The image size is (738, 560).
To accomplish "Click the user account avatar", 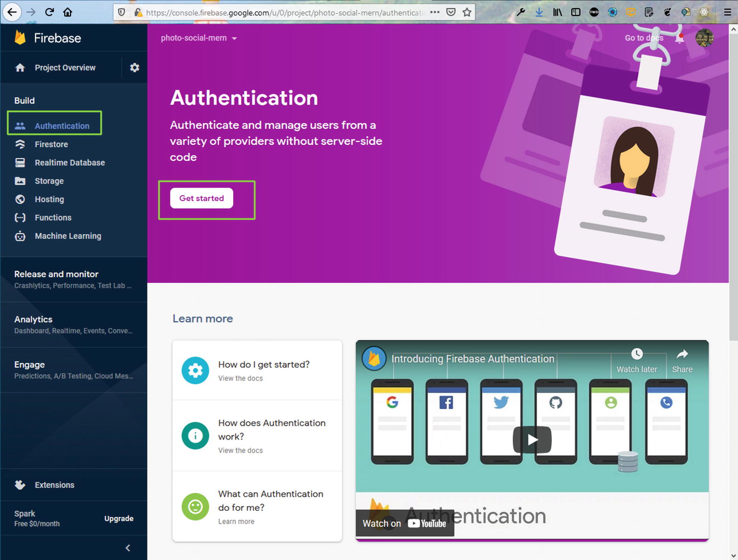I will pos(704,38).
